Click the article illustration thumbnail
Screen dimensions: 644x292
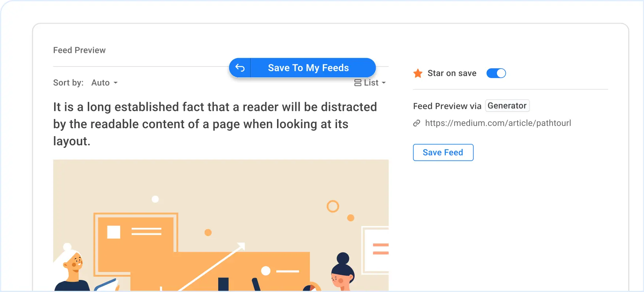coord(221,225)
